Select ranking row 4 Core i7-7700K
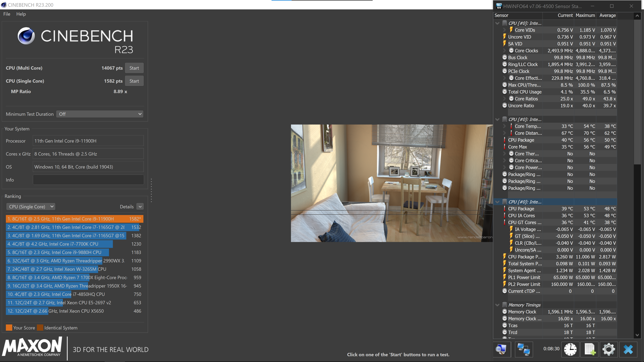The image size is (644, 362). click(74, 244)
